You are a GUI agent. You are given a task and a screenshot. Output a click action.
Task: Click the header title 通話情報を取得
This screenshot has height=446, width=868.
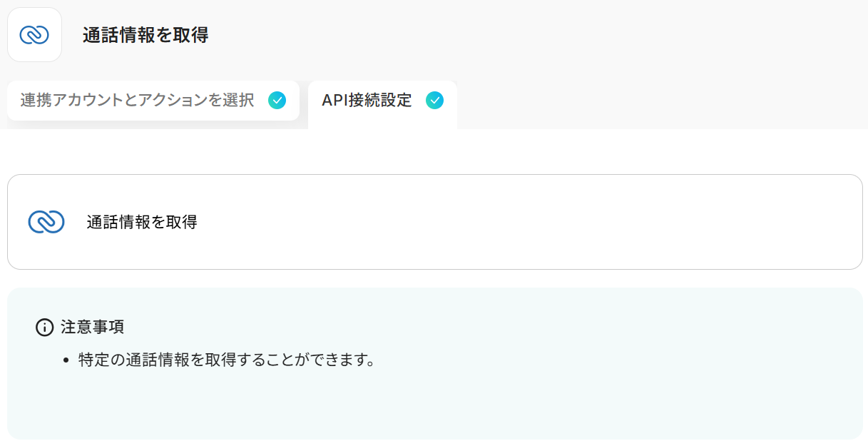145,35
